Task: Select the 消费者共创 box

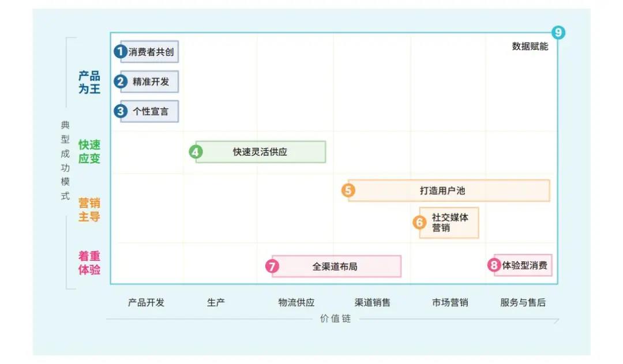Action: pyautogui.click(x=151, y=51)
